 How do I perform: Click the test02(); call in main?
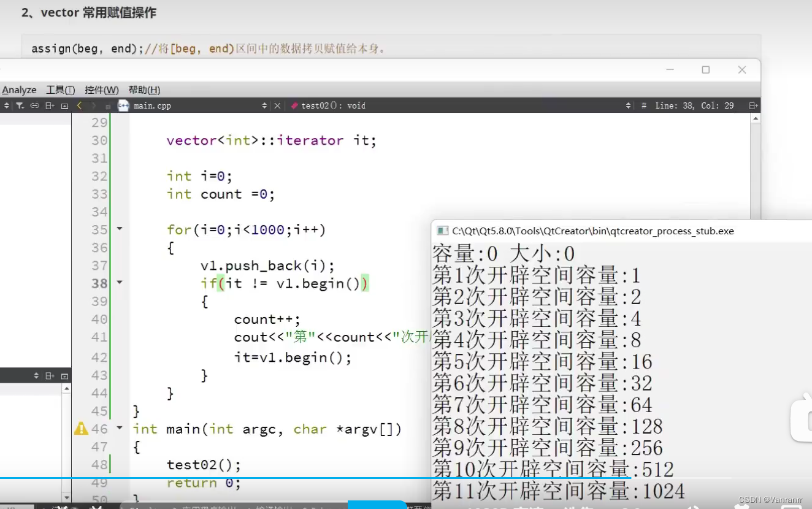click(204, 465)
